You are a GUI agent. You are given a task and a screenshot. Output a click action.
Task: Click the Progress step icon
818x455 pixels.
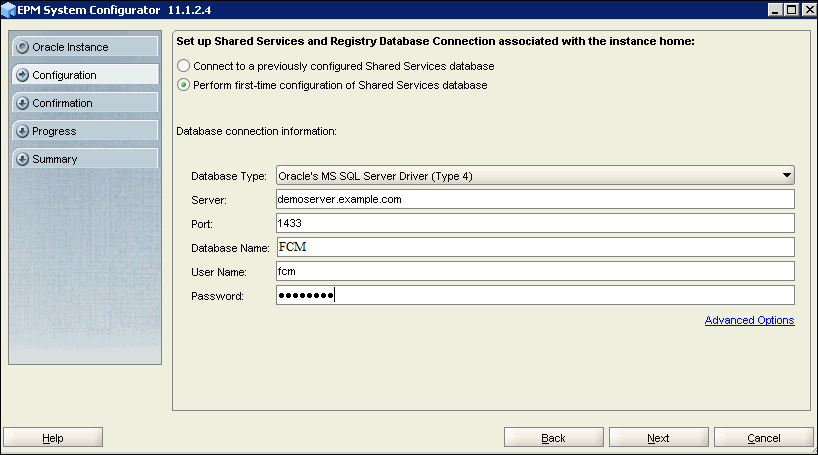tap(22, 131)
